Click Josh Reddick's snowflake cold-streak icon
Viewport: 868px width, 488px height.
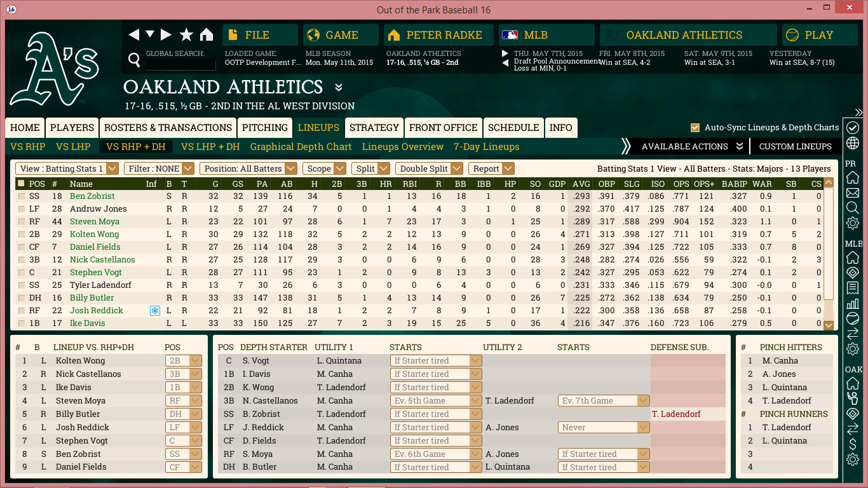pos(154,311)
